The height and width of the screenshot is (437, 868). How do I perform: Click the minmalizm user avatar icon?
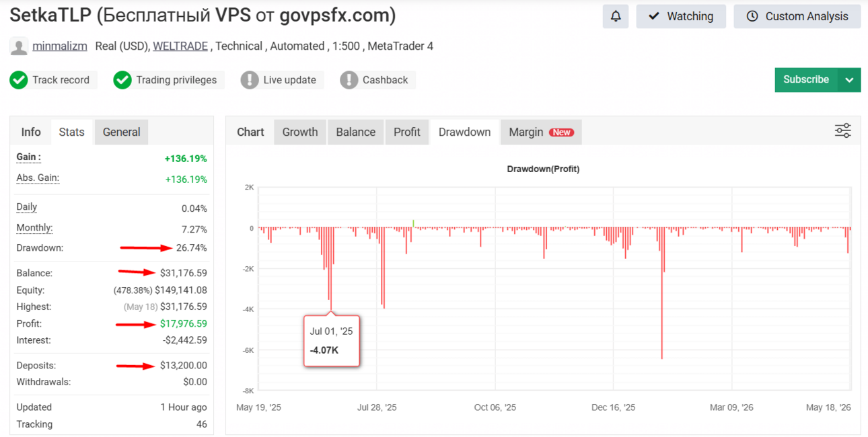click(x=20, y=47)
